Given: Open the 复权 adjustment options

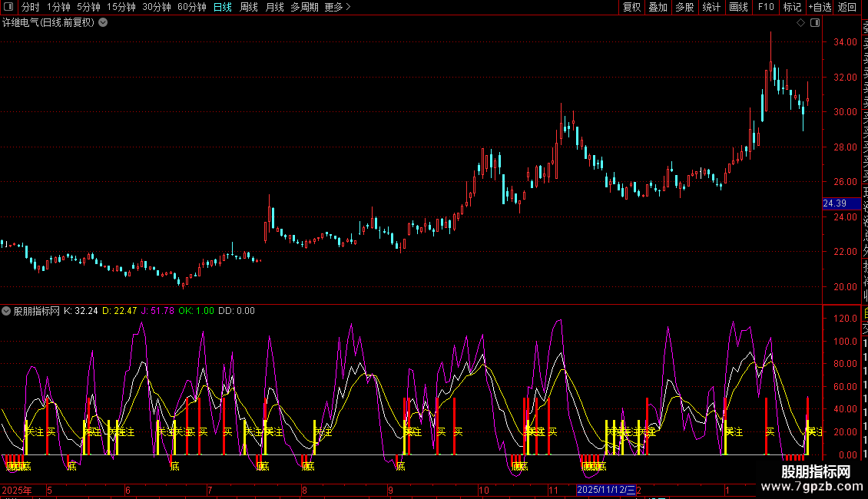Looking at the screenshot, I should pos(631,7).
